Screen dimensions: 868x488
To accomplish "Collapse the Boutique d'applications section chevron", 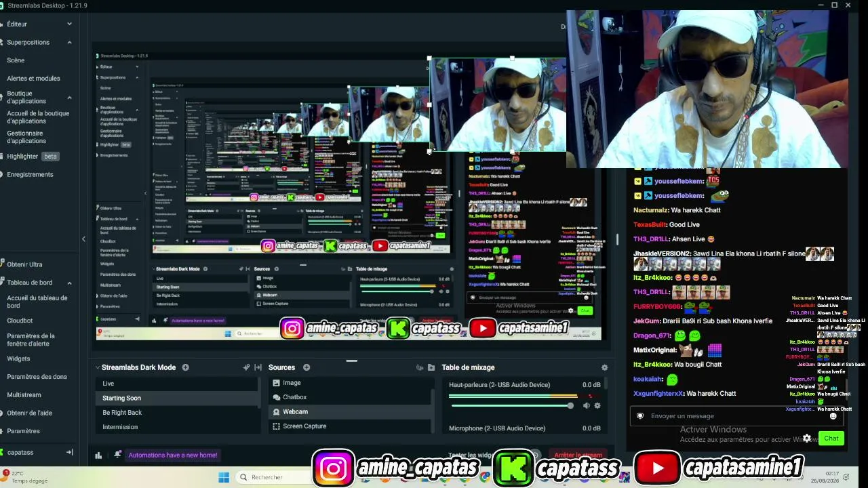I will (x=69, y=97).
